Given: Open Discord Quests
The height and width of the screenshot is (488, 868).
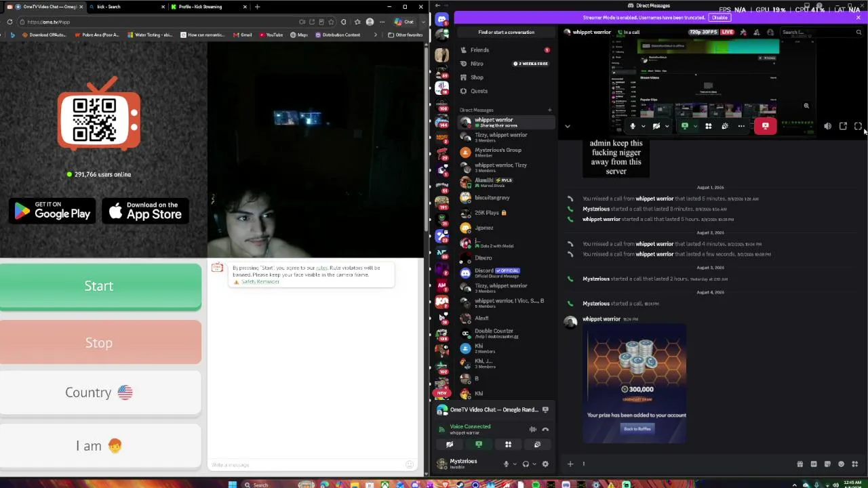Looking at the screenshot, I should click(505, 91).
